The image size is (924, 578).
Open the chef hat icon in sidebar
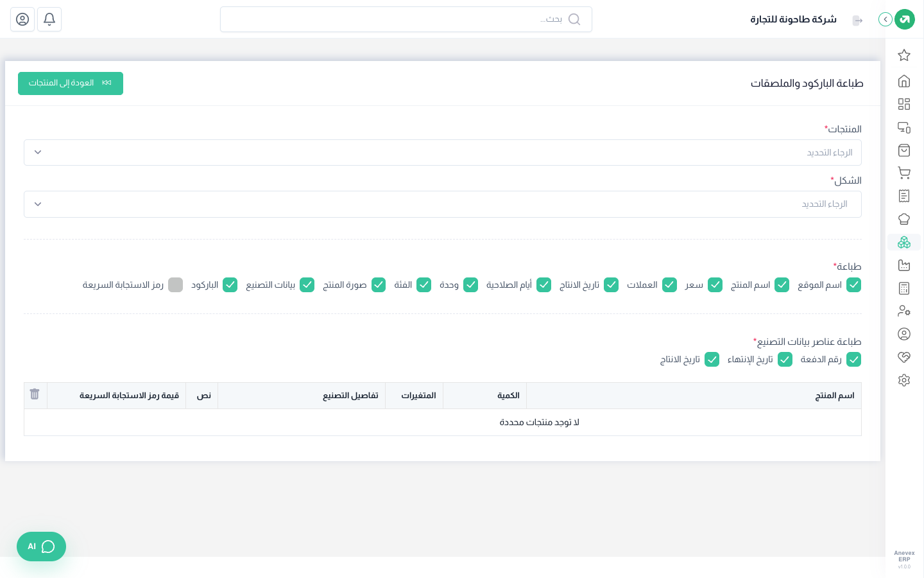click(x=904, y=219)
